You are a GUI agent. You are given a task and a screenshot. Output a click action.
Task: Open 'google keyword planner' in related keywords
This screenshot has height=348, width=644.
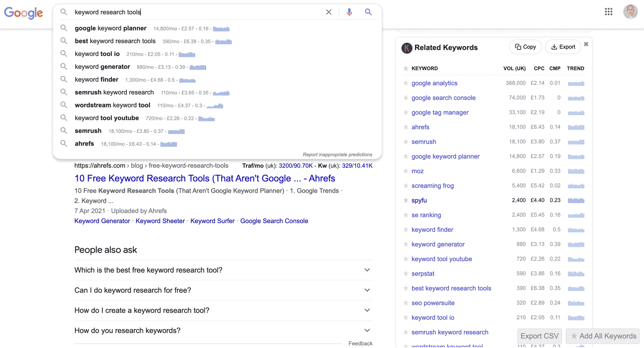pyautogui.click(x=446, y=157)
